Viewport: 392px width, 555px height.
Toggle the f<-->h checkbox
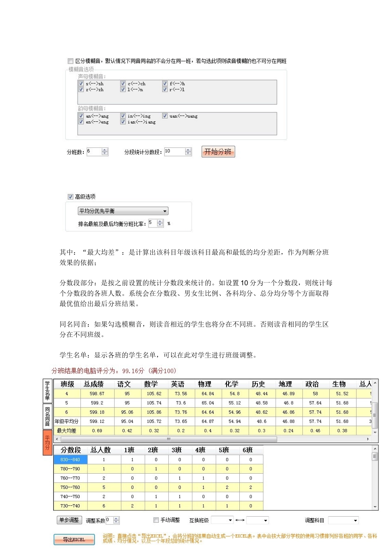pyautogui.click(x=165, y=83)
